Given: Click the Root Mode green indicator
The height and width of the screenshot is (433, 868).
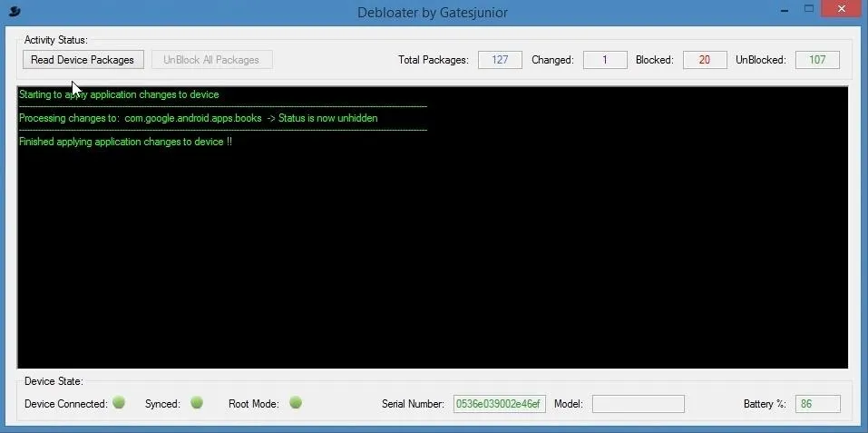Looking at the screenshot, I should (x=296, y=402).
